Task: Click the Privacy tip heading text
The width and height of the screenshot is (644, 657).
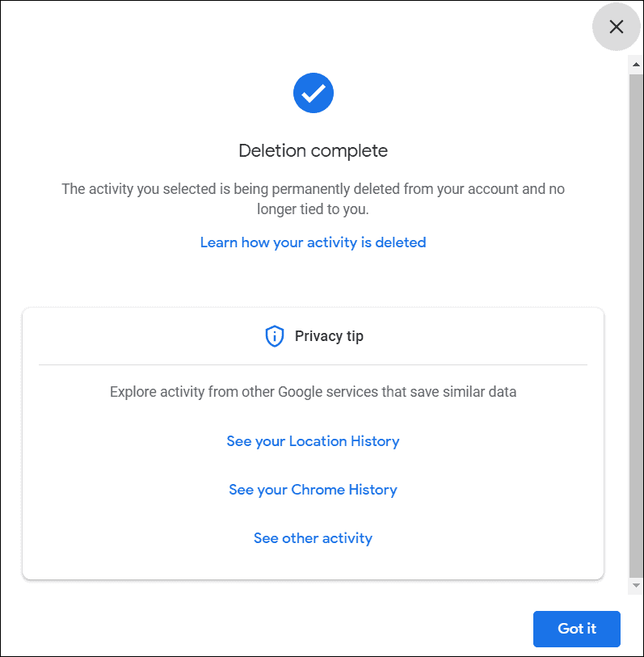Action: click(x=329, y=336)
